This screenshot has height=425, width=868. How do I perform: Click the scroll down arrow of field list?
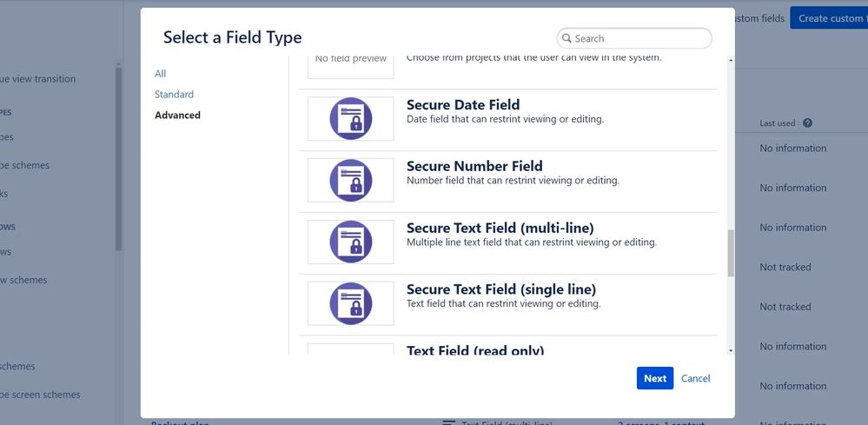pos(731,350)
